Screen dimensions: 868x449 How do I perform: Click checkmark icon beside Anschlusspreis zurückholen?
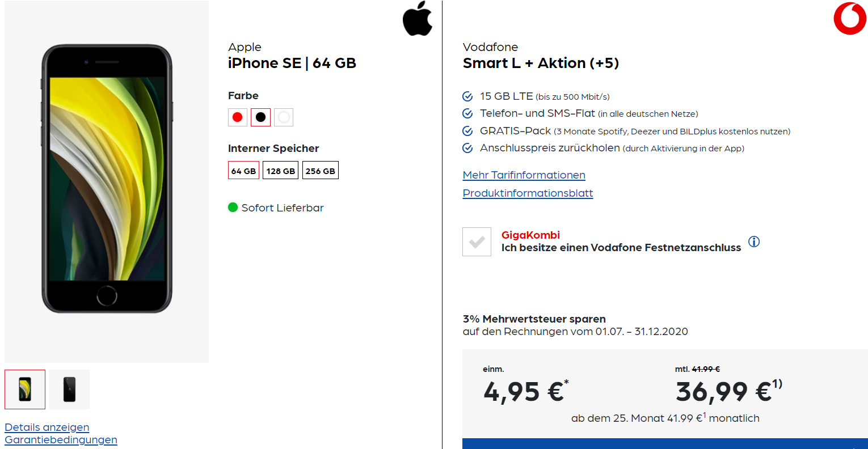467,148
